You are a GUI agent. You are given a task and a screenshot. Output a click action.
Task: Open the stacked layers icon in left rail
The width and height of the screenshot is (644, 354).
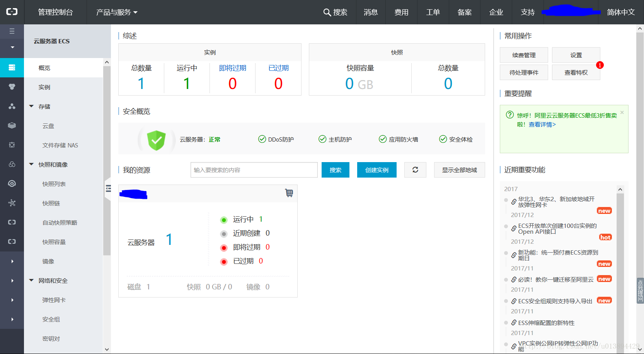[12, 125]
